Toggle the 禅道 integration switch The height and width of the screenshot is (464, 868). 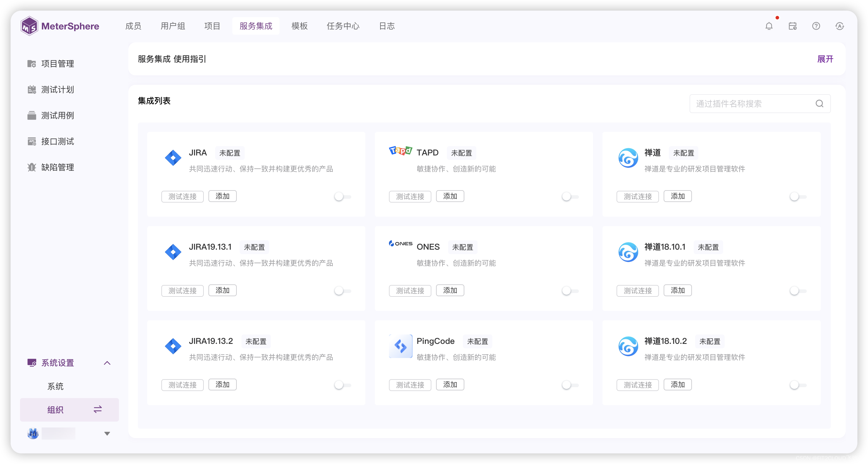[798, 196]
